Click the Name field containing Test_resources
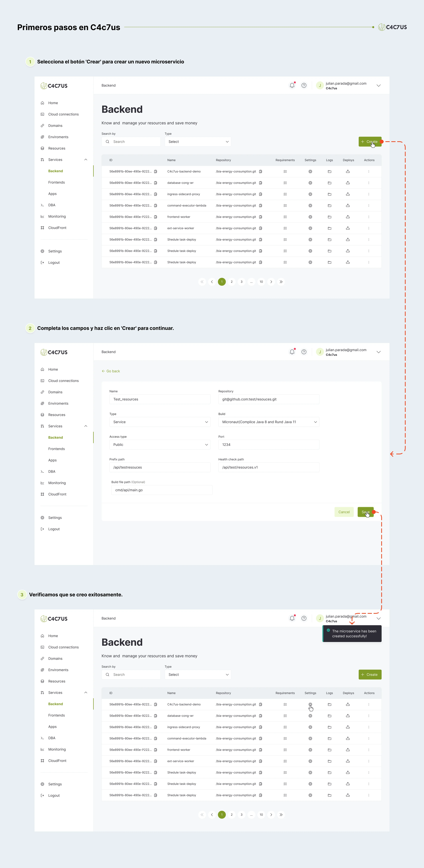This screenshot has width=424, height=868. click(x=160, y=399)
